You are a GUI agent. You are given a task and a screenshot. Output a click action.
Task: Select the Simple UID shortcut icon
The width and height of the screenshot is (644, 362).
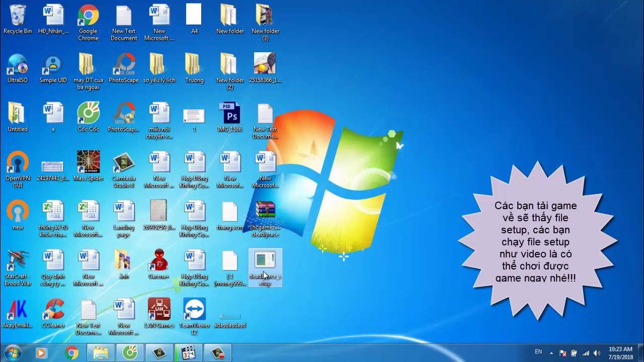[x=53, y=68]
